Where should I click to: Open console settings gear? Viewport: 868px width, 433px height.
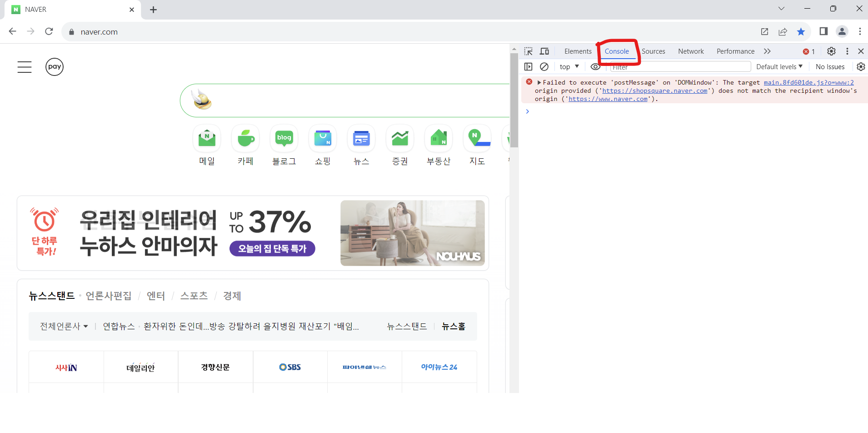[x=861, y=67]
